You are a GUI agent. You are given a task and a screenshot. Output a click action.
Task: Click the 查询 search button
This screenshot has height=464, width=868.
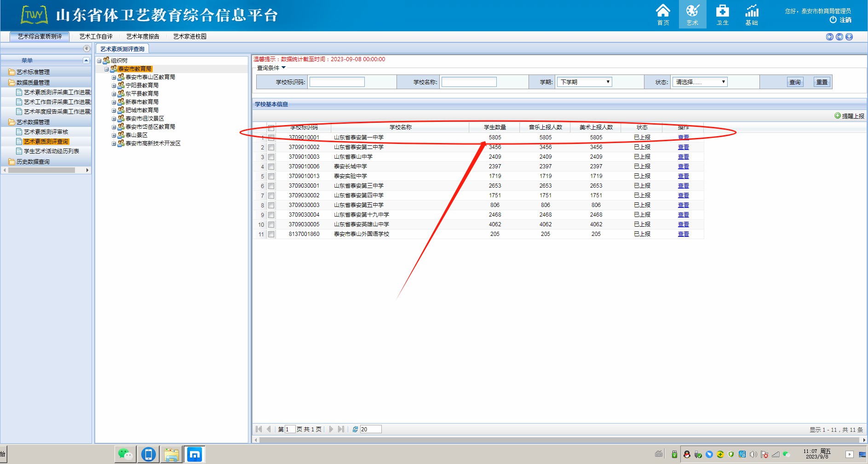[x=795, y=82]
